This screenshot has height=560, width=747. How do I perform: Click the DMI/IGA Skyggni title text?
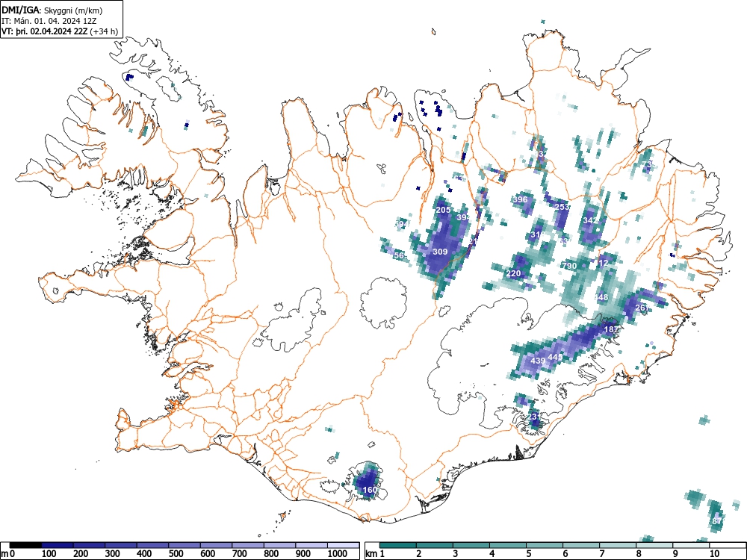pyautogui.click(x=52, y=10)
